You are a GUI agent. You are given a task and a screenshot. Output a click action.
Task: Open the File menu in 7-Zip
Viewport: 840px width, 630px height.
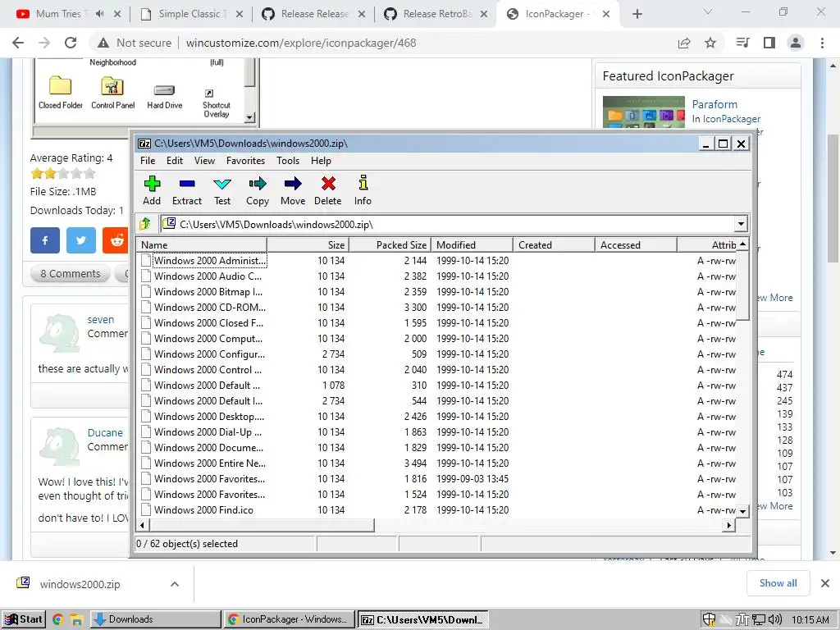pyautogui.click(x=148, y=161)
